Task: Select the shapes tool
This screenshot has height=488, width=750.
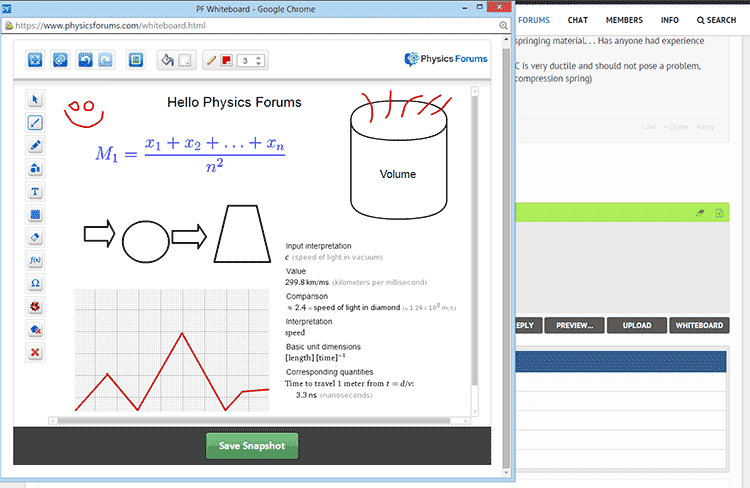Action: (x=35, y=168)
